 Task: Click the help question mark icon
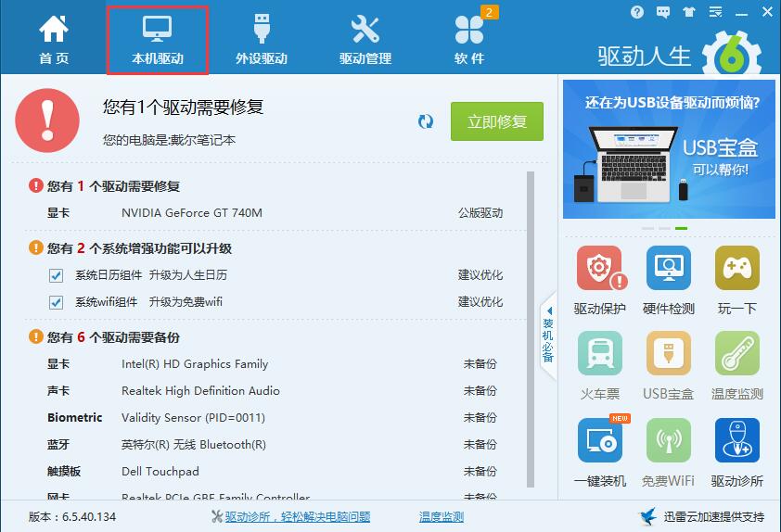coord(636,12)
